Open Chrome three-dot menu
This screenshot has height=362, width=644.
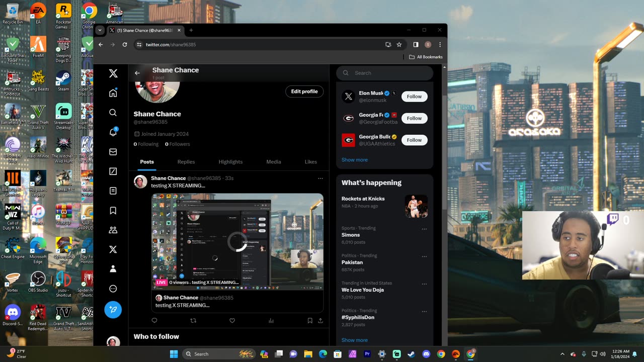click(x=440, y=44)
